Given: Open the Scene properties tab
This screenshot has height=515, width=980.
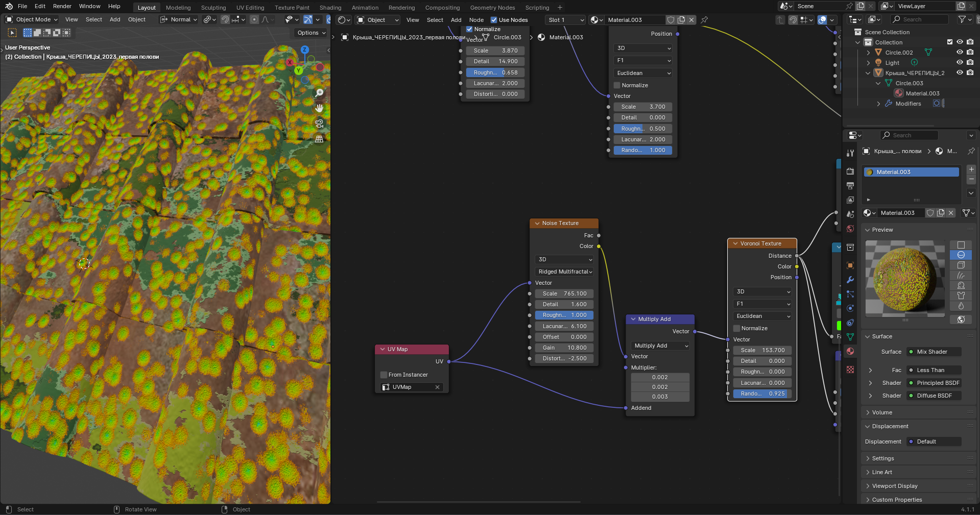Looking at the screenshot, I should pyautogui.click(x=850, y=214).
